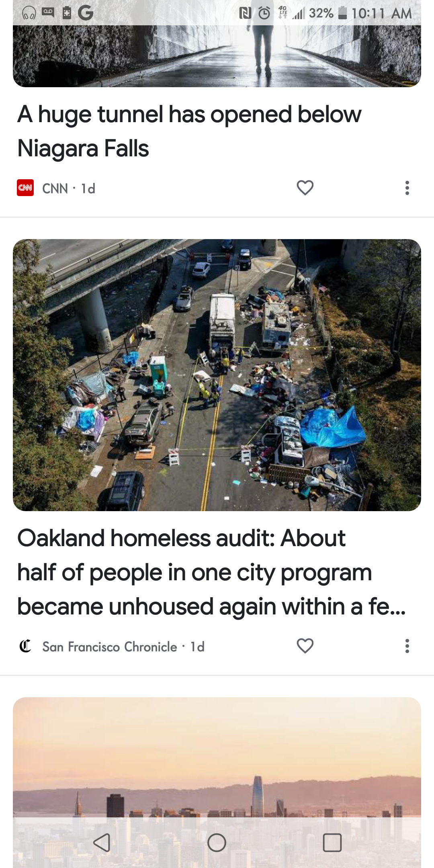
Task: Open the Niagara Falls tunnel headline
Action: pyautogui.click(x=189, y=131)
